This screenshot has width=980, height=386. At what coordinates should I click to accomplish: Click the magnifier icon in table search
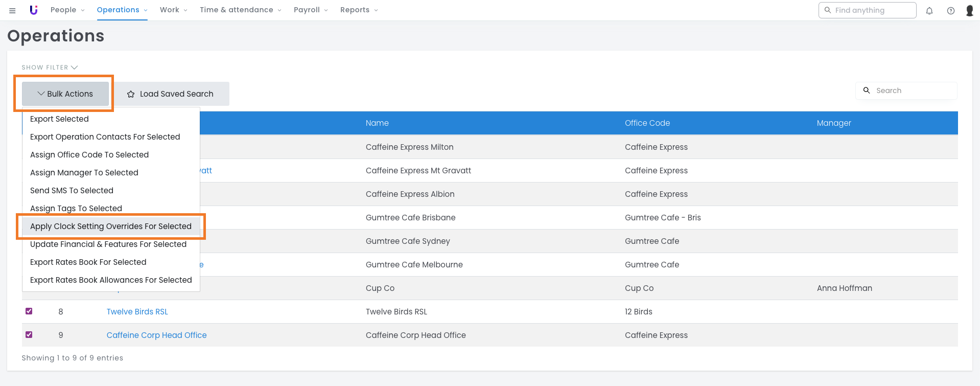(x=867, y=90)
